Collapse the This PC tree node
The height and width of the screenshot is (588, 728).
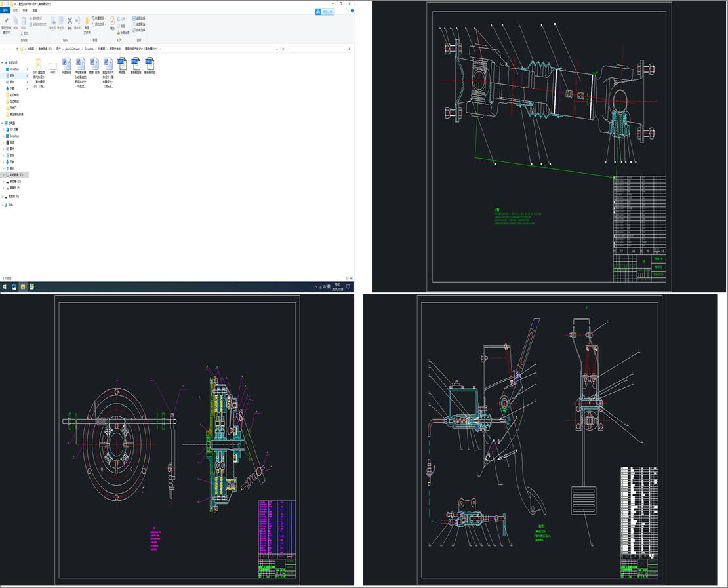coord(3,123)
